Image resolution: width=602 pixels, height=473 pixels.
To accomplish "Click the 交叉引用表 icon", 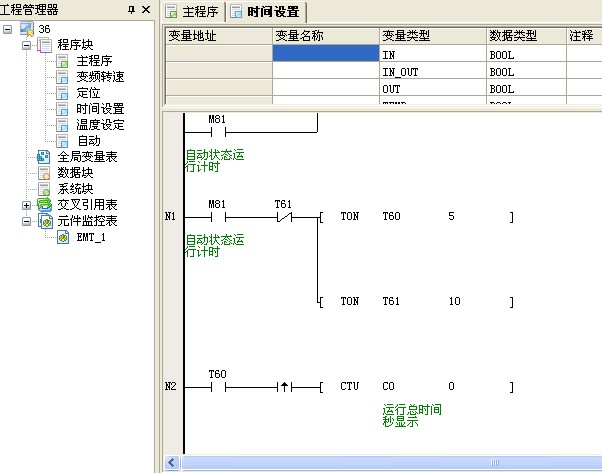I will click(43, 205).
